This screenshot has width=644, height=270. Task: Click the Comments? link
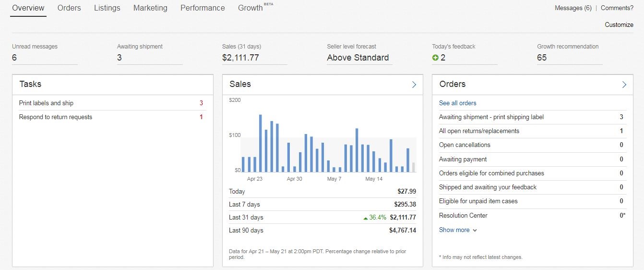(617, 8)
